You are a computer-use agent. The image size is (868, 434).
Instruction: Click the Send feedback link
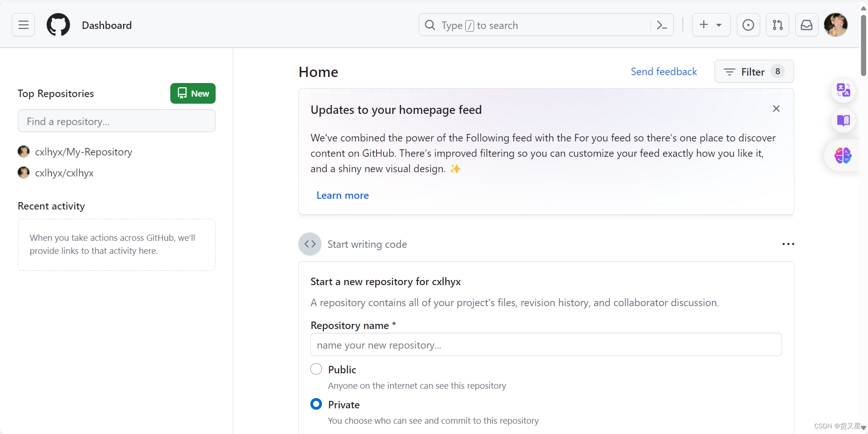click(x=664, y=71)
